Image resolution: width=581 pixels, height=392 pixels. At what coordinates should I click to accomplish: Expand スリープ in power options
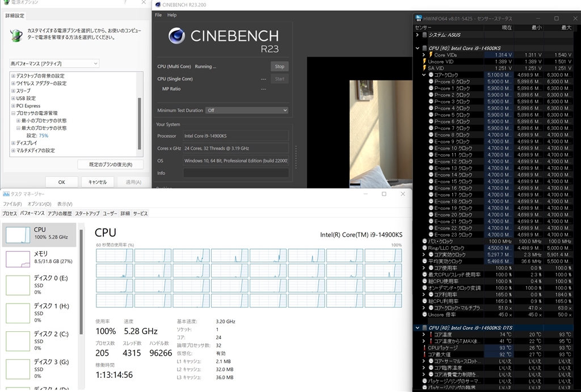(14, 91)
